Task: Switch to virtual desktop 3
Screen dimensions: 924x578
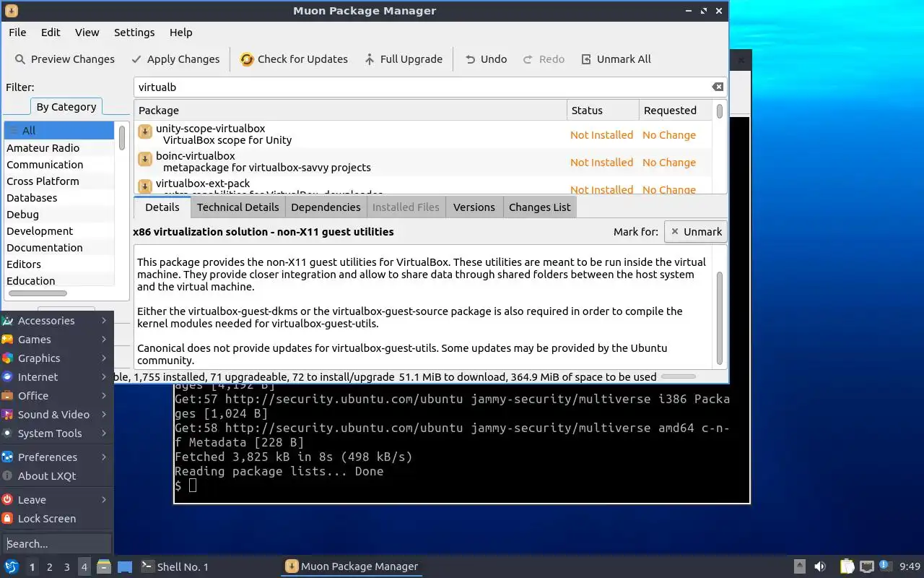Action: click(66, 567)
